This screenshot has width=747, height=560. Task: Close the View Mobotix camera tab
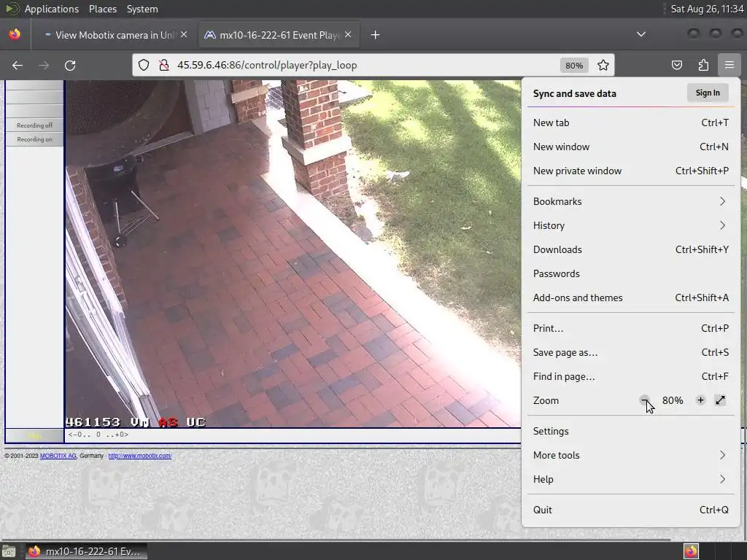click(x=184, y=35)
